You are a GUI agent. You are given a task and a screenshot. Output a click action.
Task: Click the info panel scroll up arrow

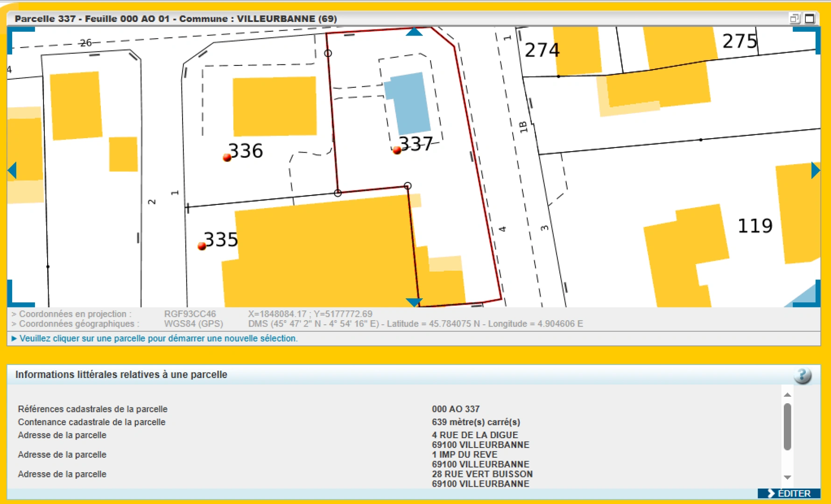788,395
